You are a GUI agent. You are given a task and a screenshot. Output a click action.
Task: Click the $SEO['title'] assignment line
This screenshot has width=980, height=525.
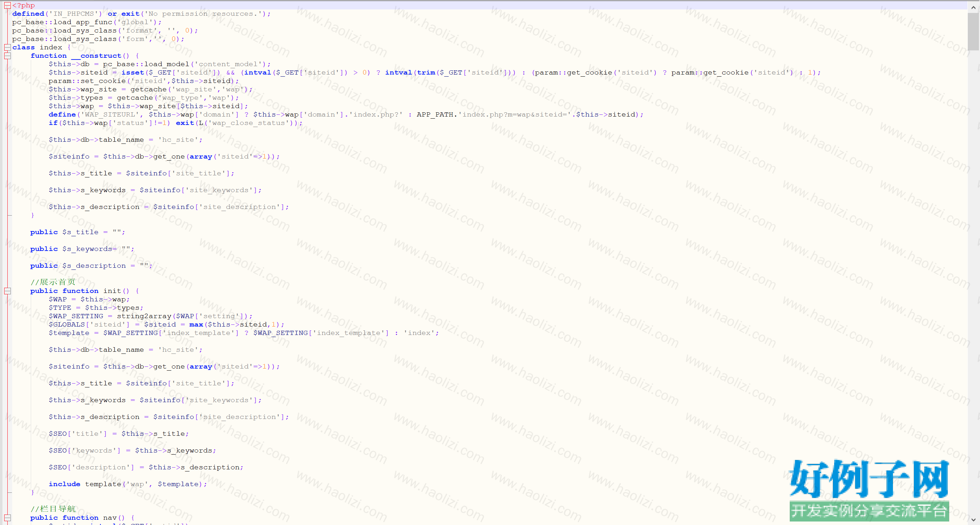click(118, 434)
